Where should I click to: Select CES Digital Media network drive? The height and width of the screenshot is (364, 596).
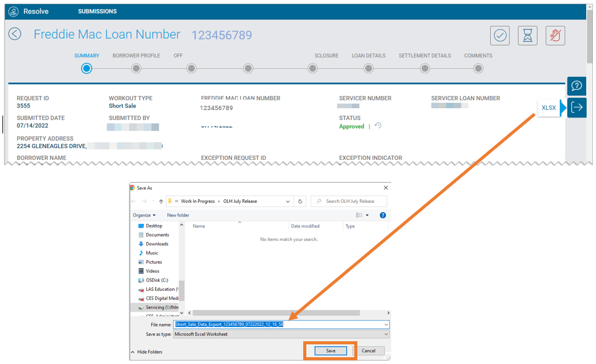pos(158,298)
